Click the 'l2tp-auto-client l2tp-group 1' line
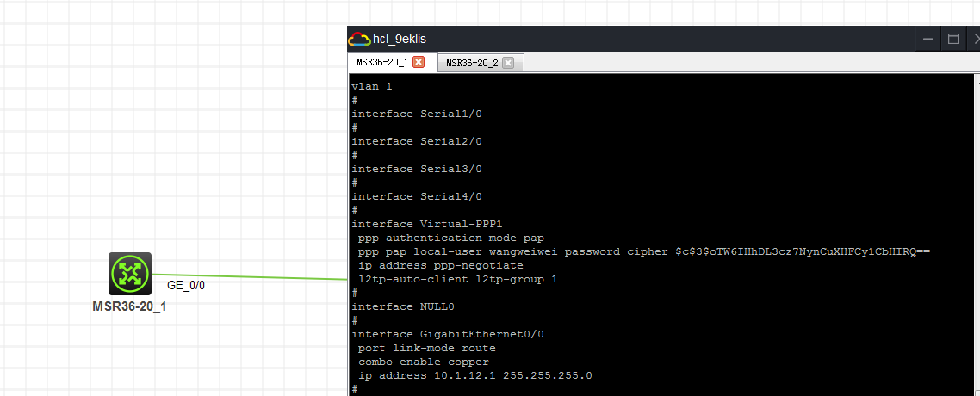Viewport: 980px width, 396px height. [457, 279]
